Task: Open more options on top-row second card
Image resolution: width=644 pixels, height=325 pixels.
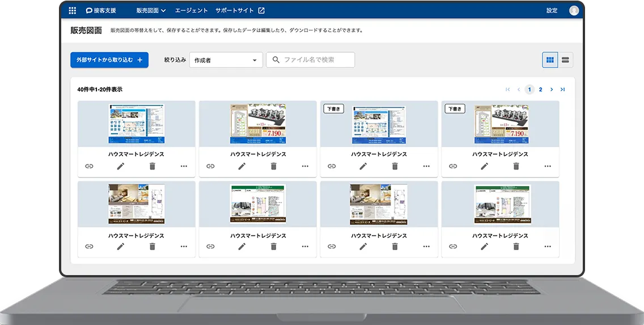Action: coord(305,166)
